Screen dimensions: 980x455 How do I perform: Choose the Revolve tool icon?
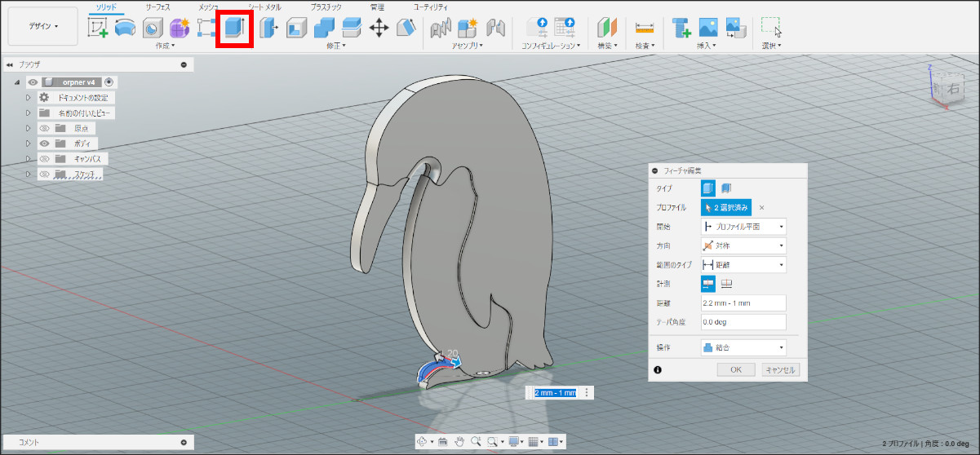tap(126, 28)
